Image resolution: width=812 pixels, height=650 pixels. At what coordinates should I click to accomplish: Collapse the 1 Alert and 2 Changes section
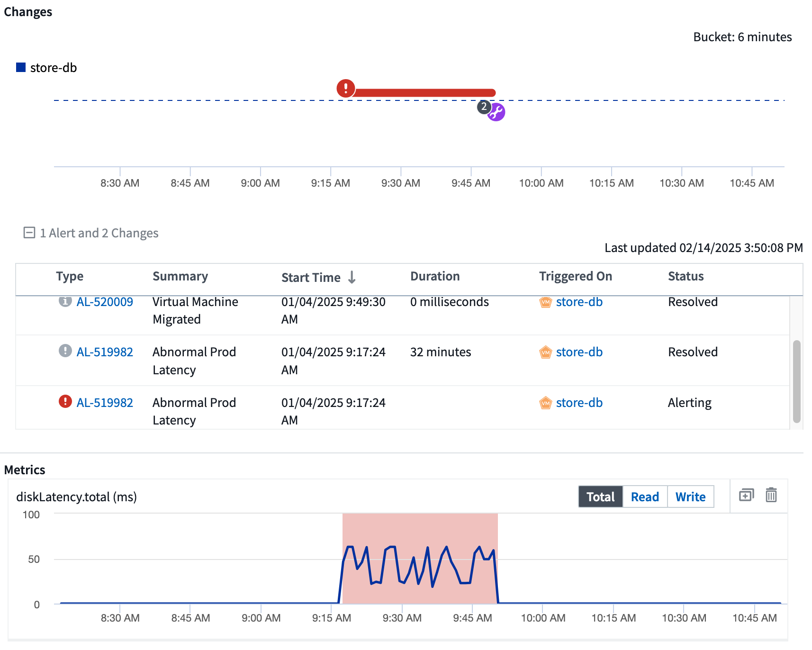pyautogui.click(x=29, y=233)
